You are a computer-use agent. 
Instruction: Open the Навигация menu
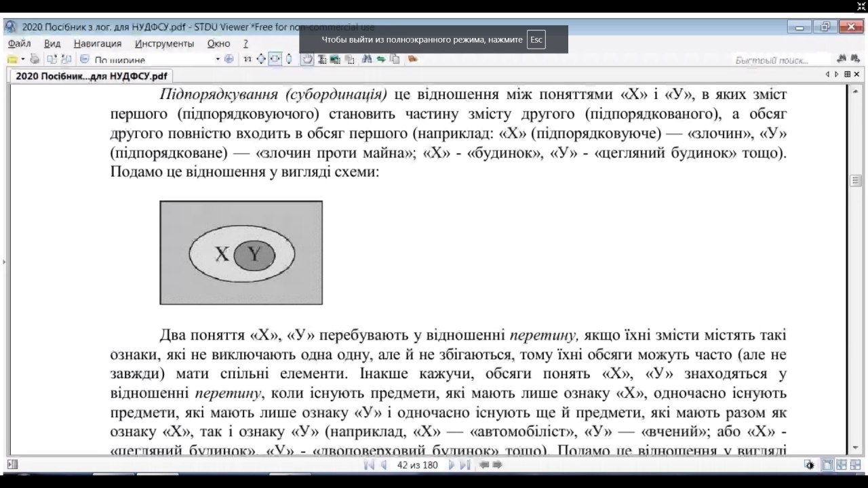(98, 43)
